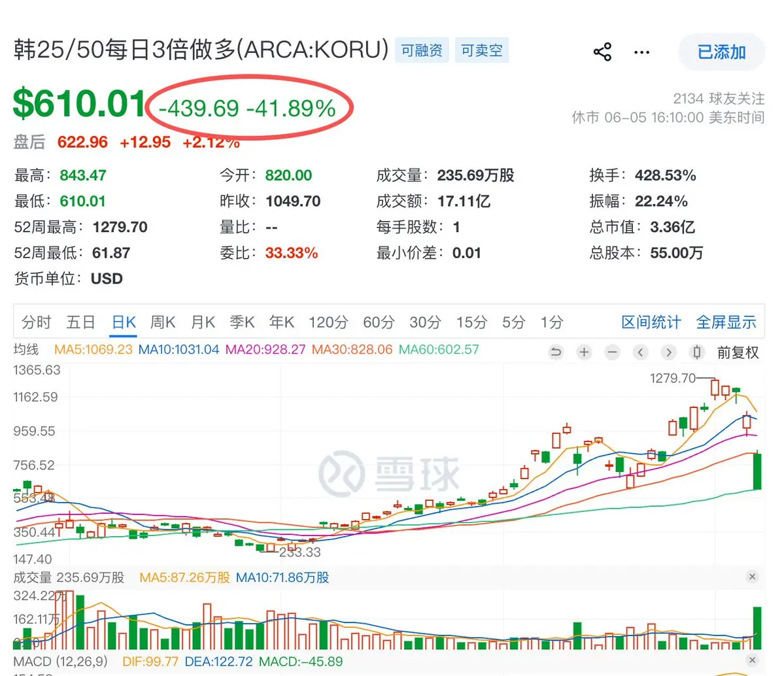784x676 pixels.
Task: Select the 年K chart tab
Action: point(282,322)
